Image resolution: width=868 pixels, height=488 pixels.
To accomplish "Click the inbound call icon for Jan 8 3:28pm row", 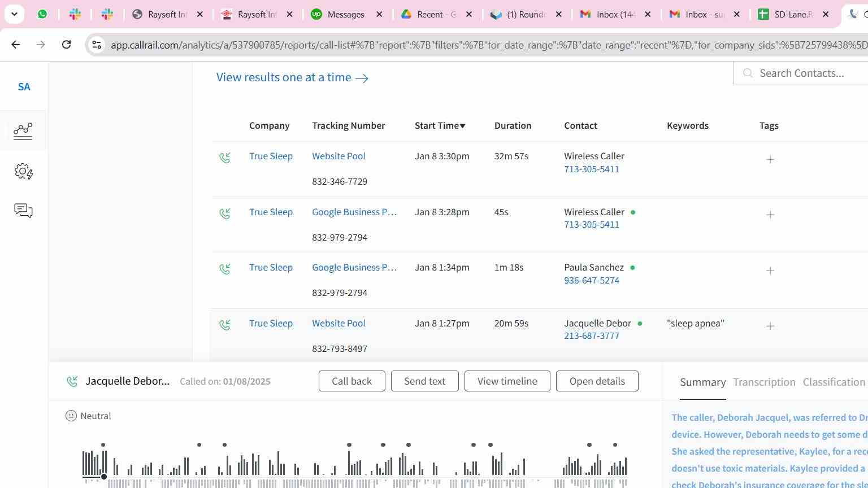I will click(225, 213).
